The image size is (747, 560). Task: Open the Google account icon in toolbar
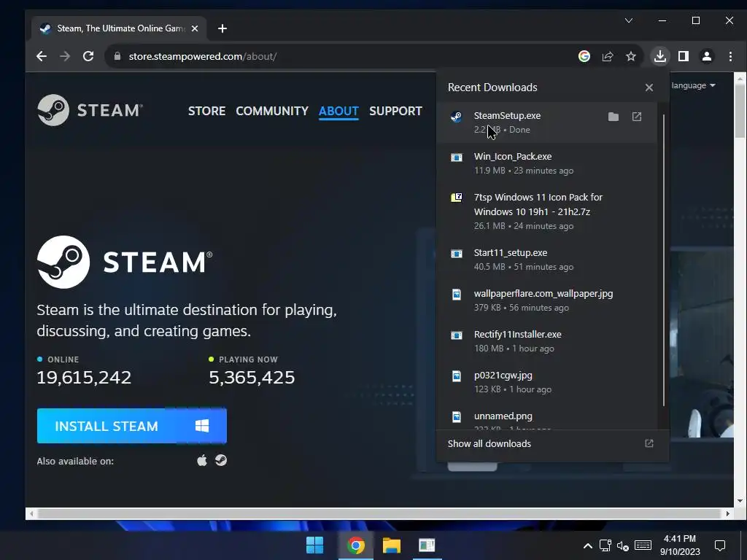coord(584,56)
